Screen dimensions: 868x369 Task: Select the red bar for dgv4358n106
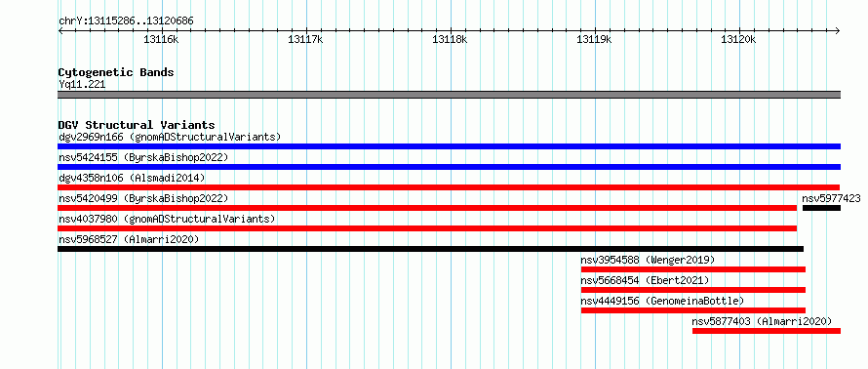click(x=449, y=187)
